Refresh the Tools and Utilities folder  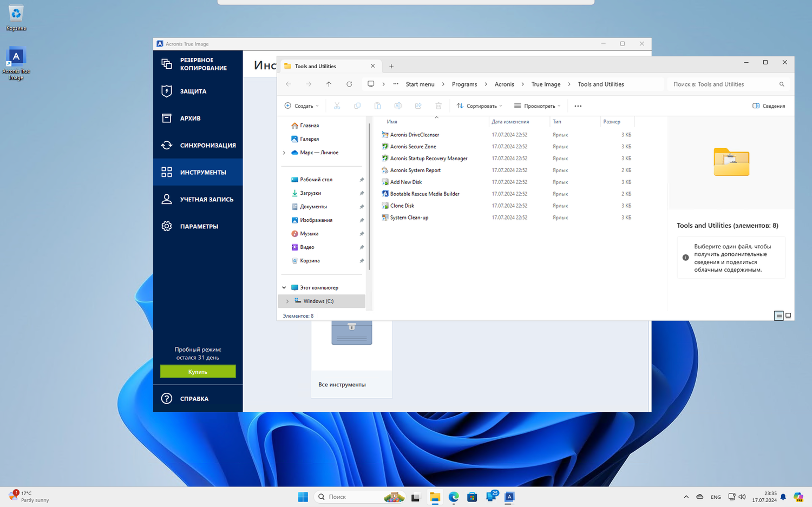[349, 84]
